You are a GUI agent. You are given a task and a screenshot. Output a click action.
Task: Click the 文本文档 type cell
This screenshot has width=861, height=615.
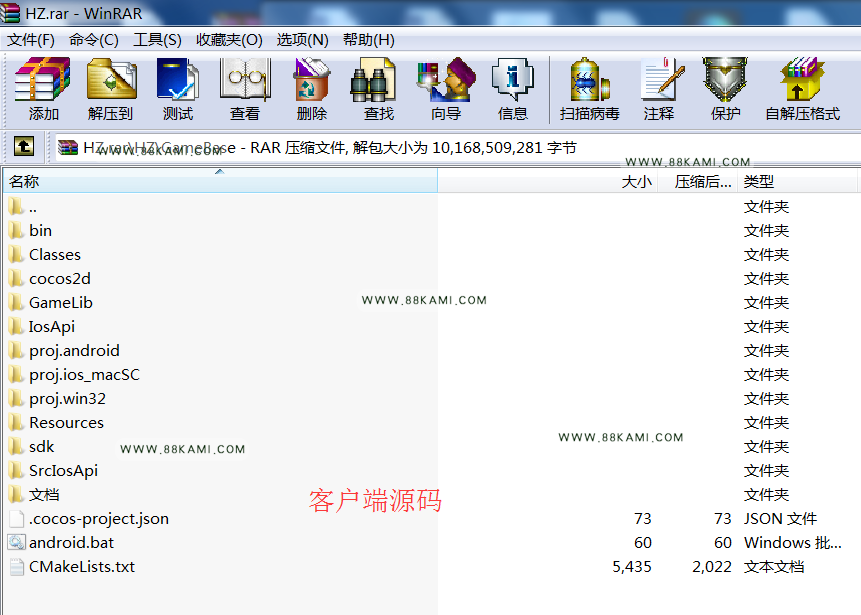click(x=774, y=567)
